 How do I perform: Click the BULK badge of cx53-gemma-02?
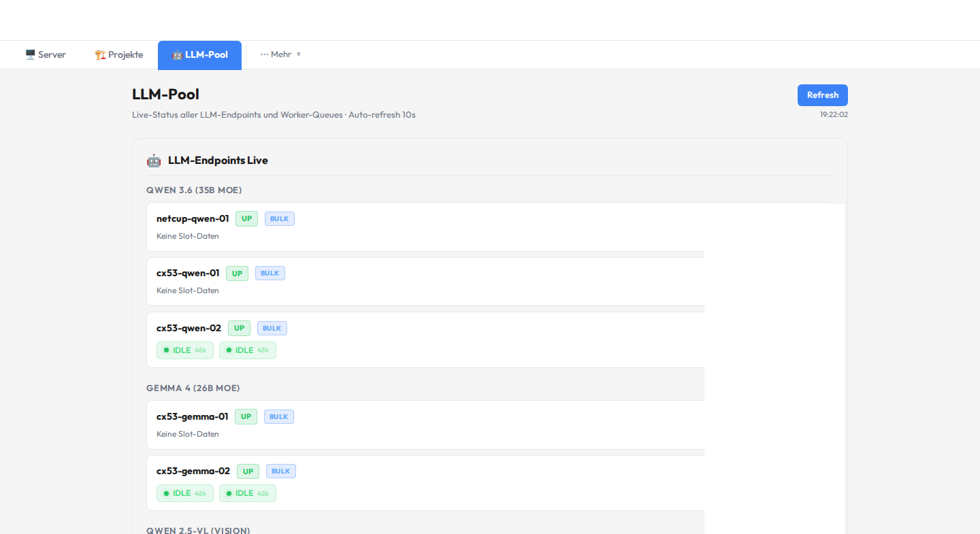coord(281,471)
